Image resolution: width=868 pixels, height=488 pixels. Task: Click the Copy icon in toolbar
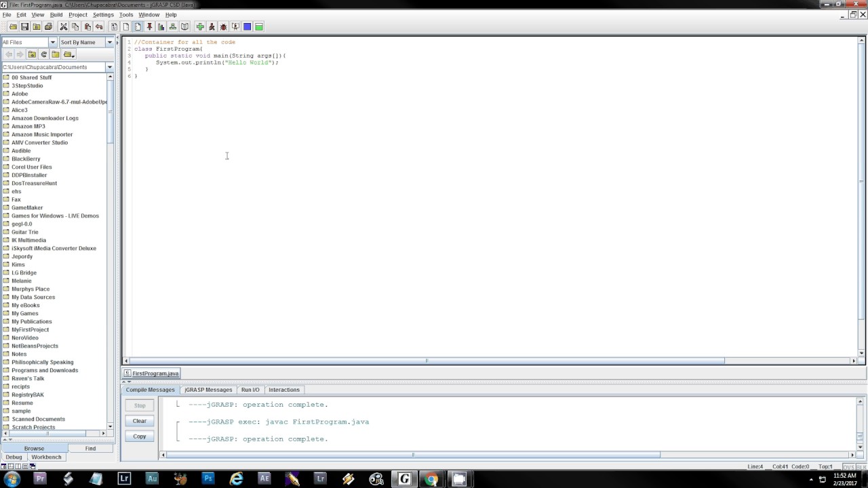75,26
